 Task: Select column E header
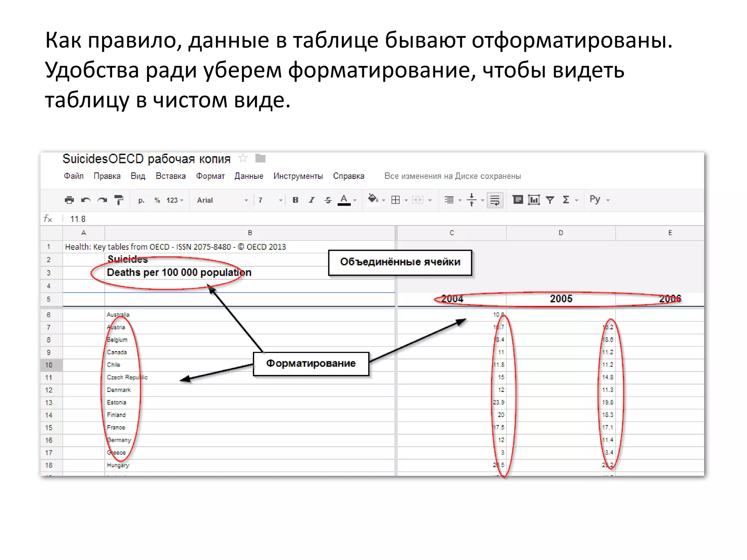coord(659,233)
